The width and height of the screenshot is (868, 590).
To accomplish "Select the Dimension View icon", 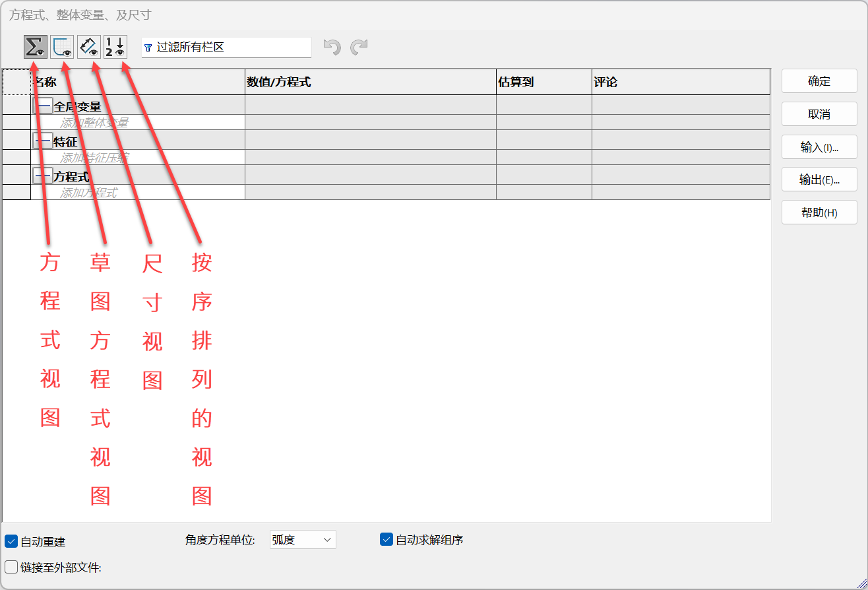I will [89, 47].
